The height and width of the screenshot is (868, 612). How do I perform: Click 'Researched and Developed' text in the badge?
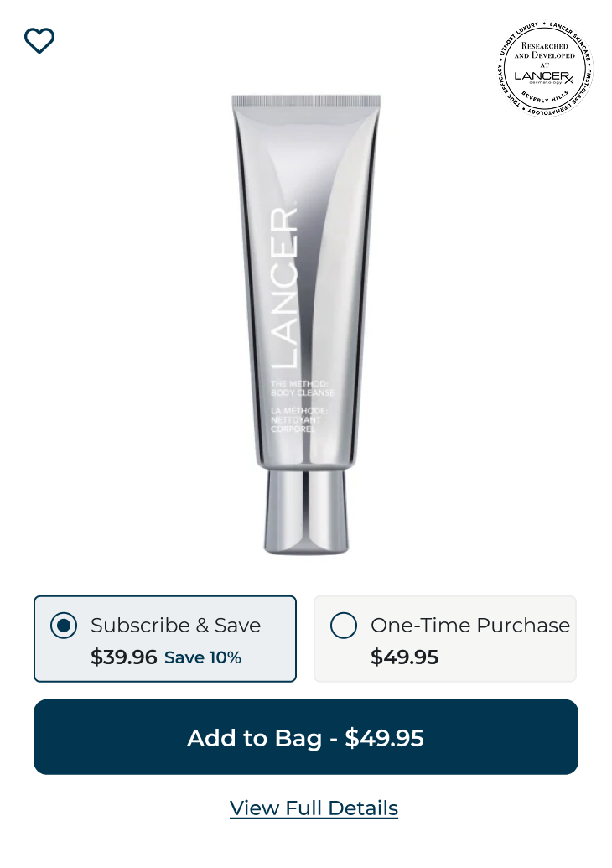tap(544, 51)
